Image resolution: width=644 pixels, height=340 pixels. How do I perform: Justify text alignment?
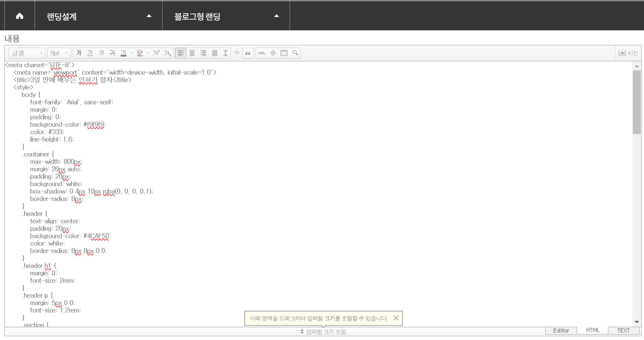point(214,53)
